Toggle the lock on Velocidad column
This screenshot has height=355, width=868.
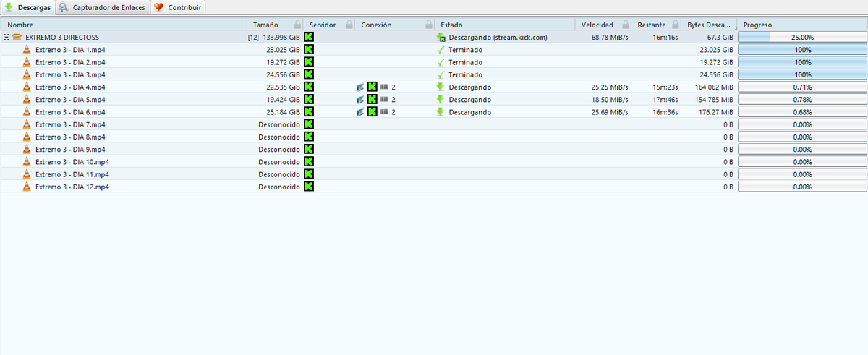pos(625,25)
